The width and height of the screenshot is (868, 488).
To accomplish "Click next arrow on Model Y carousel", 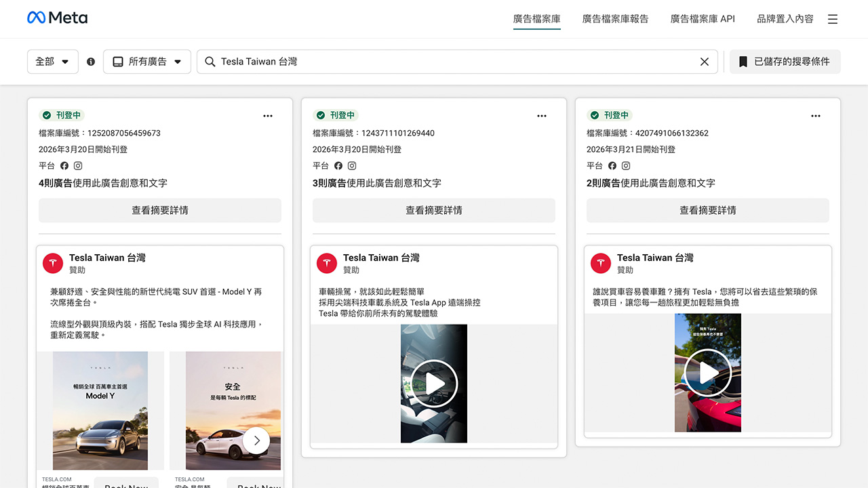I will tap(256, 441).
